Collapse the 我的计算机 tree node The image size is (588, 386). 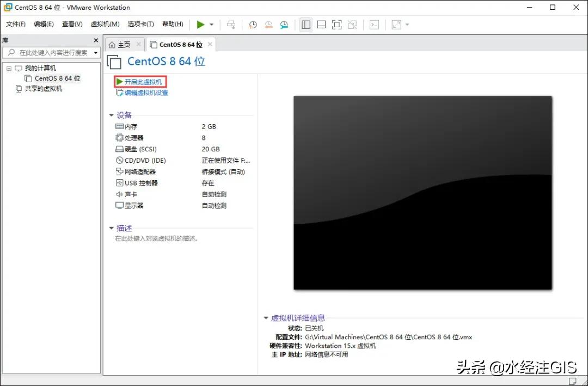point(9,68)
